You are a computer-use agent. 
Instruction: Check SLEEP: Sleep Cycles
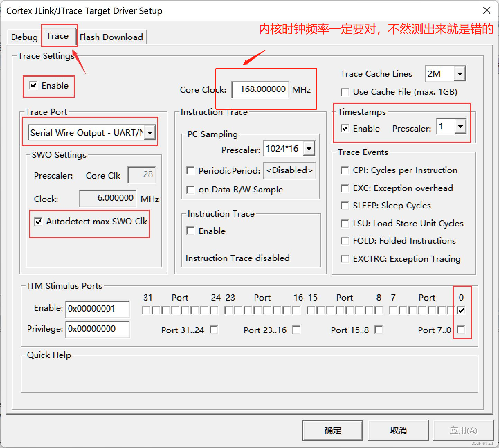coord(345,206)
